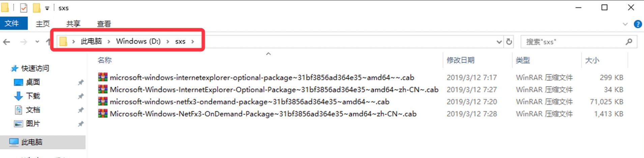Open the quick access toolbar customize dropdown
The height and width of the screenshot is (158, 644).
pos(47,8)
